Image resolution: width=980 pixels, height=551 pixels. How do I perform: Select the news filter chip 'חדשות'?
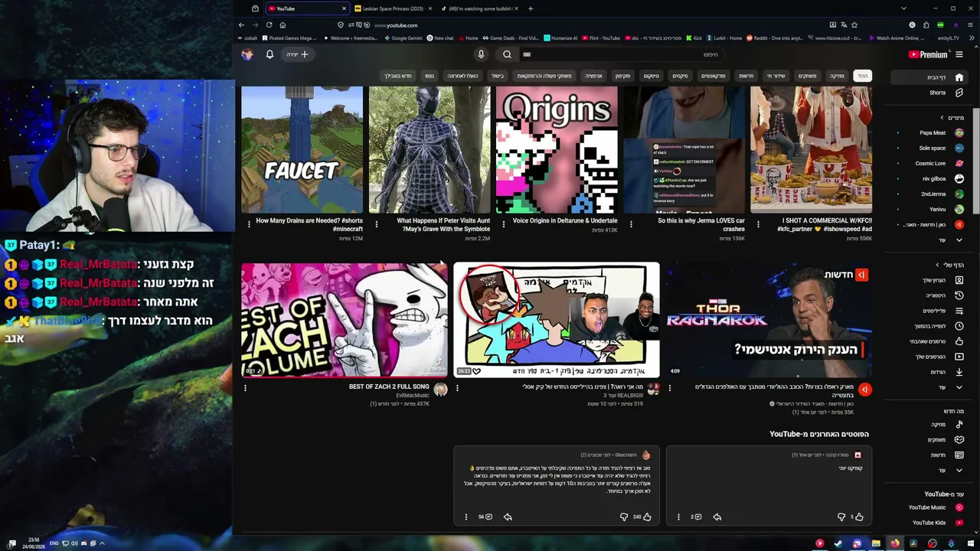pyautogui.click(x=746, y=76)
